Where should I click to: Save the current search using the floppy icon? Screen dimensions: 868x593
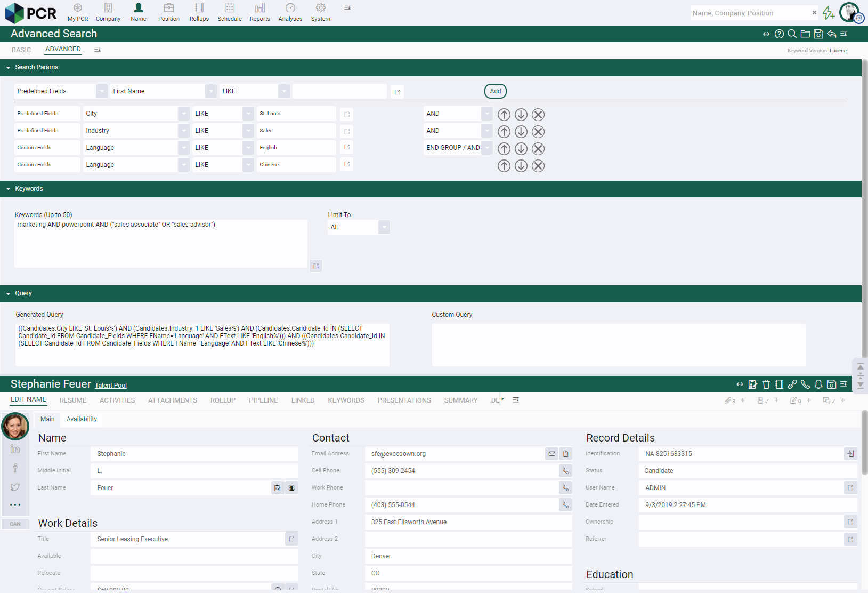pos(818,34)
